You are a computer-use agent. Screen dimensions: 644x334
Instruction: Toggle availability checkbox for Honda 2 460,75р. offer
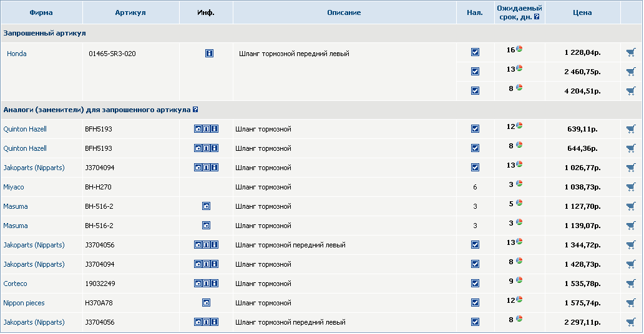[475, 72]
